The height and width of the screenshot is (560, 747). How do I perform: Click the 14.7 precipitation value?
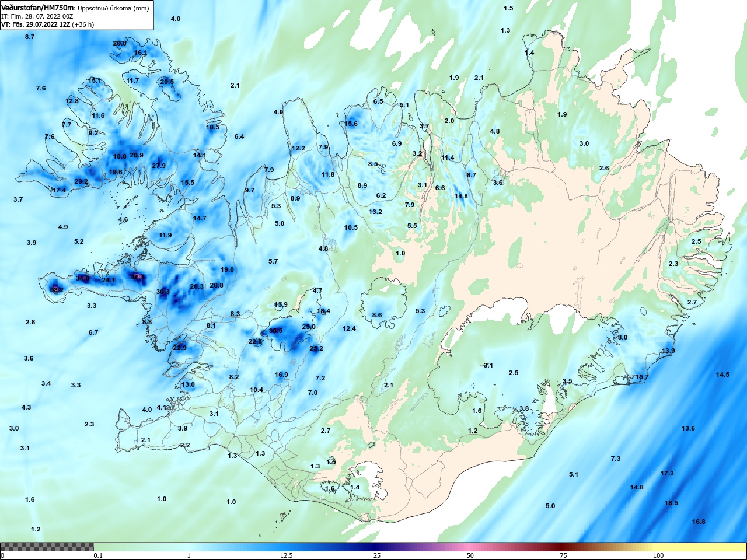click(x=200, y=218)
